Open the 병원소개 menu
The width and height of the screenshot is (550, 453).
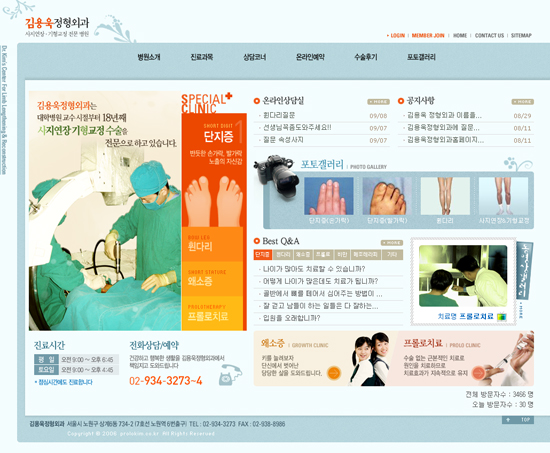click(x=149, y=57)
